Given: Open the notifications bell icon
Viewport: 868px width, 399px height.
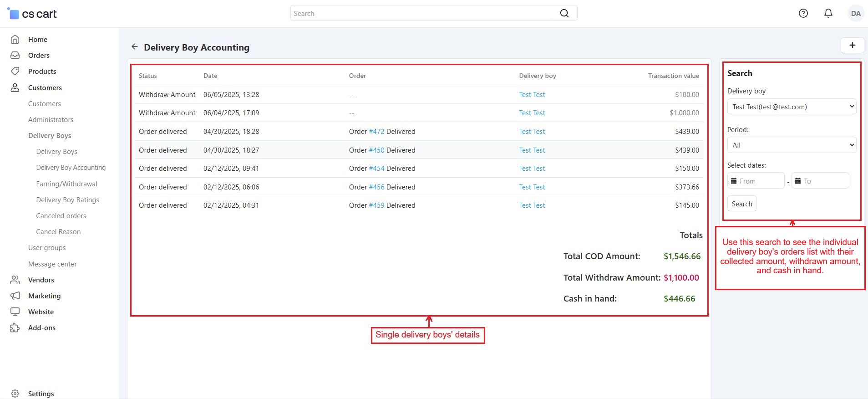Looking at the screenshot, I should [828, 13].
